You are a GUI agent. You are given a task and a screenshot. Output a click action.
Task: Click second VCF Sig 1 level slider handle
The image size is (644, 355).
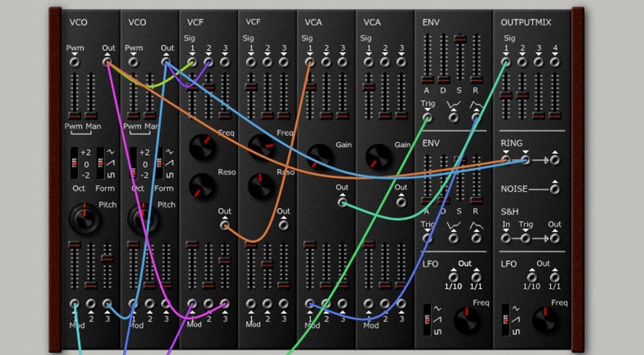pyautogui.click(x=251, y=87)
